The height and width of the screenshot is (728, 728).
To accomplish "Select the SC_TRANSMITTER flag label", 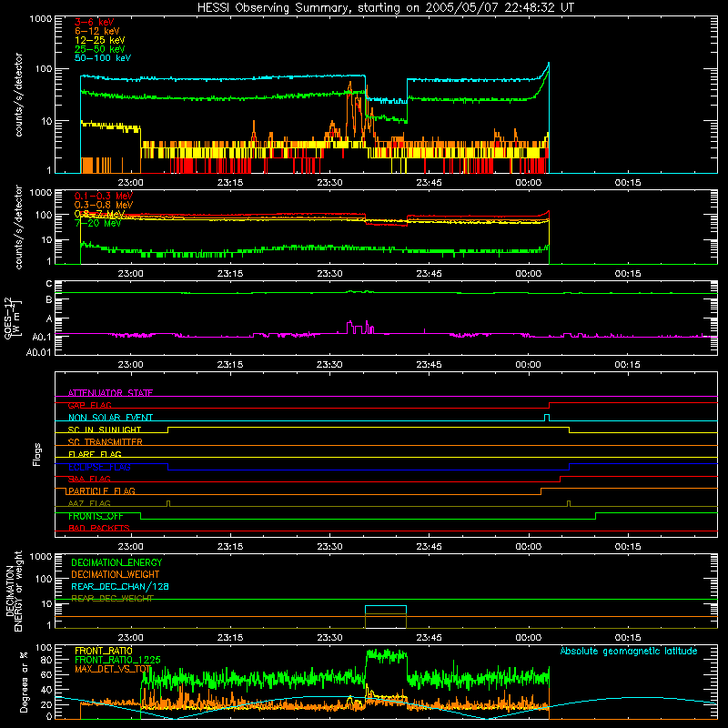I will [105, 442].
